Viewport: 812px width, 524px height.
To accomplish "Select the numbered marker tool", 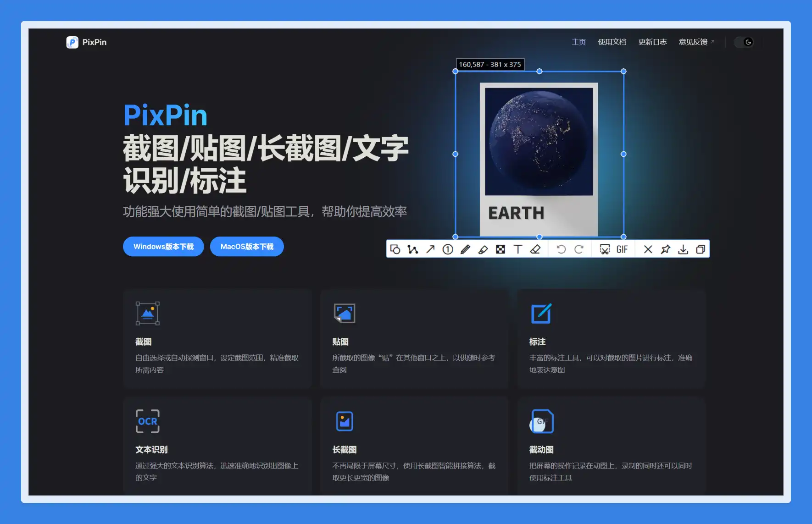I will [x=448, y=249].
